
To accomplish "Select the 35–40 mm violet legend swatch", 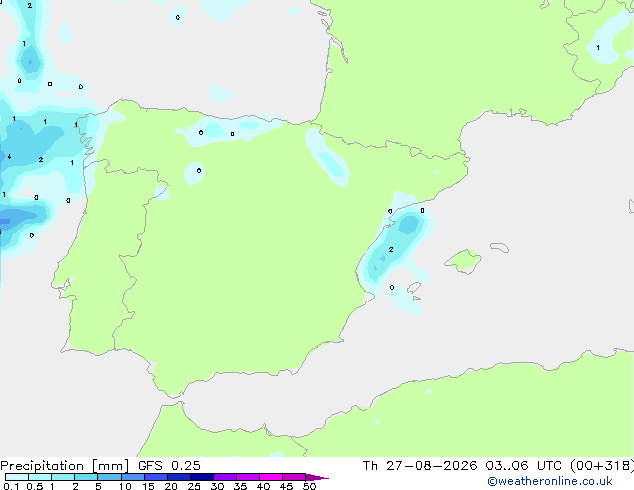I will (248, 477).
